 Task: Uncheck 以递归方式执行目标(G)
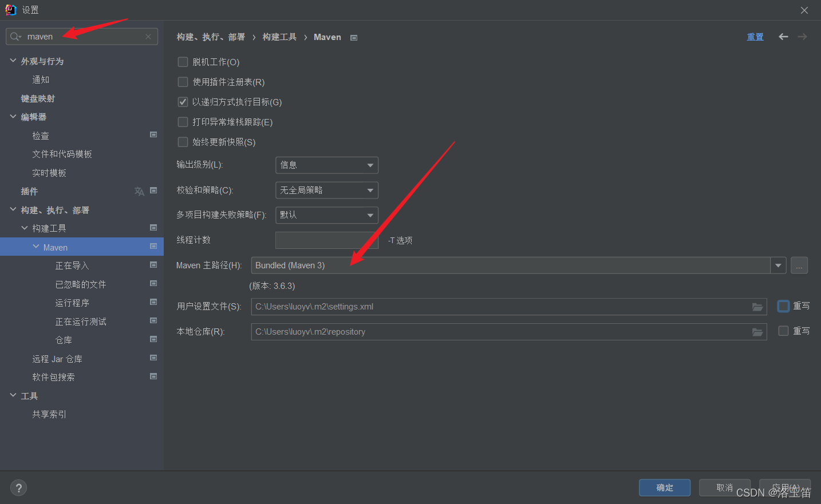coord(183,102)
